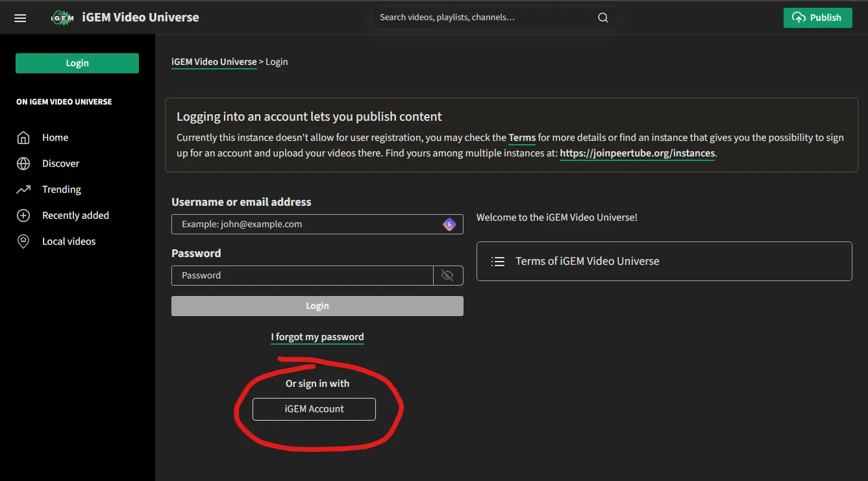Open the I forgot my password link
Screen dimensions: 868x481
[x=317, y=337]
